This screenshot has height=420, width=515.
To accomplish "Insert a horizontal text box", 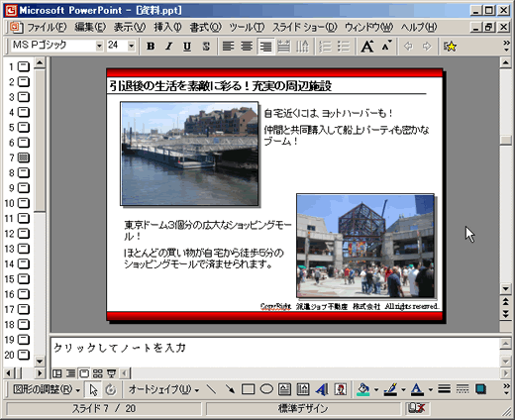I will pos(284,389).
